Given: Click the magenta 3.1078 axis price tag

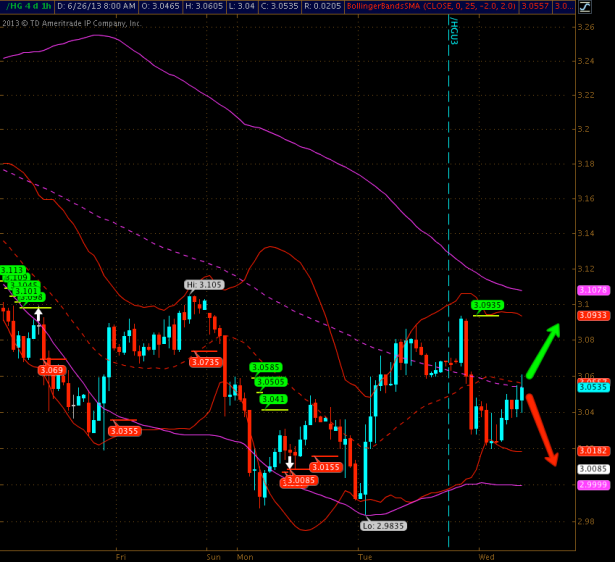Looking at the screenshot, I should pos(593,290).
